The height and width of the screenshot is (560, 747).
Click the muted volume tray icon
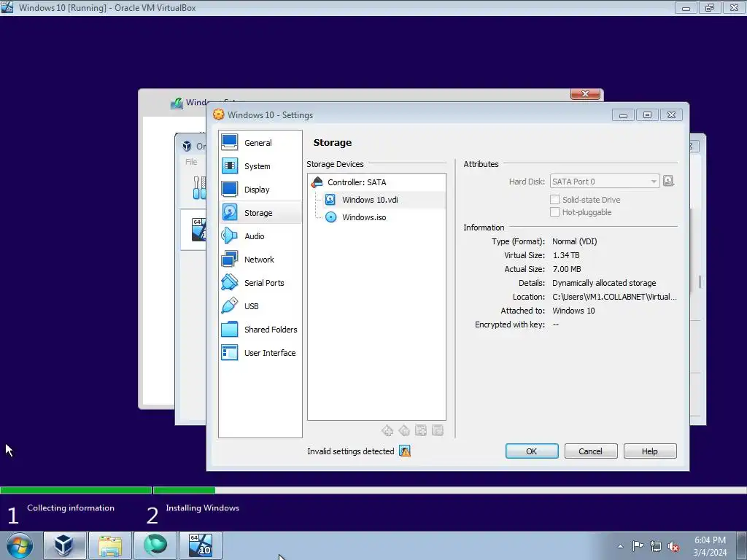coord(673,546)
